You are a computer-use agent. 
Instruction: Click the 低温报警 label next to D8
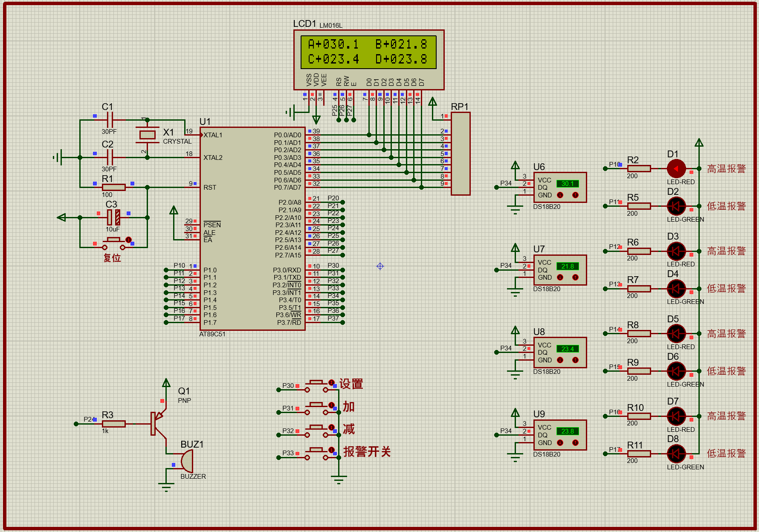727,454
